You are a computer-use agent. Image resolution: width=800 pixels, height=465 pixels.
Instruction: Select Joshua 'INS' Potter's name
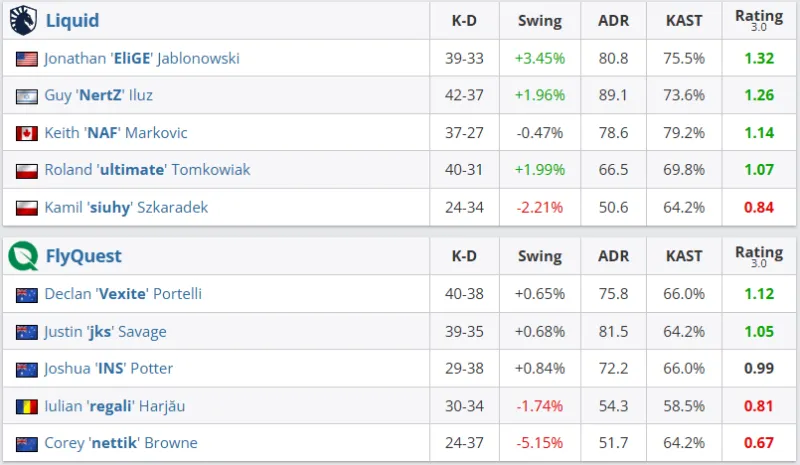tap(108, 369)
